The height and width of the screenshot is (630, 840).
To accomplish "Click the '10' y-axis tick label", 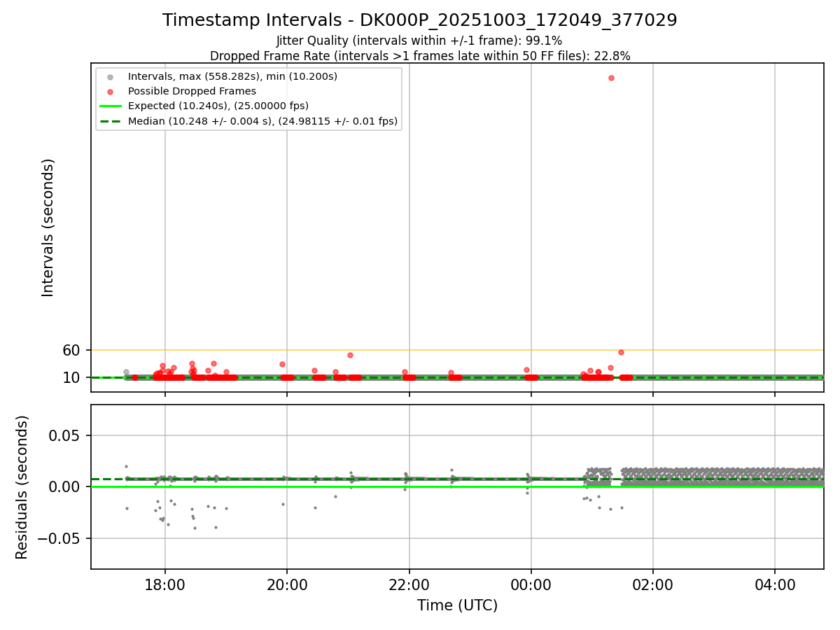I will point(72,378).
